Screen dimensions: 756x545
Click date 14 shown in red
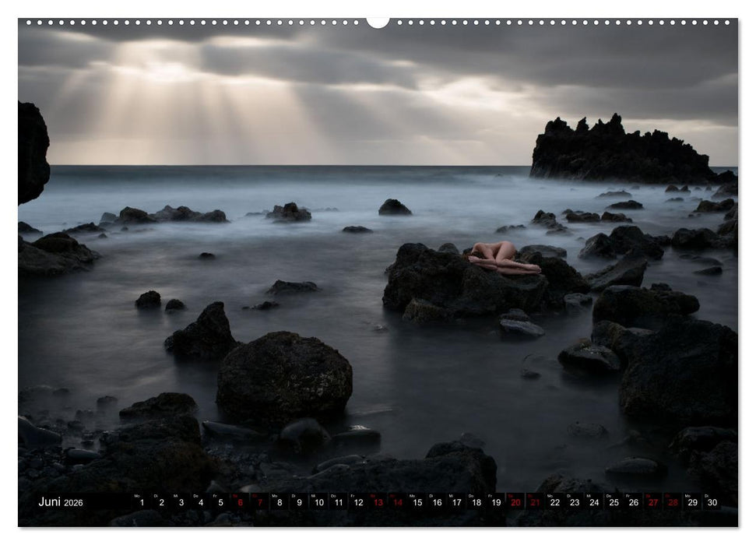click(398, 501)
